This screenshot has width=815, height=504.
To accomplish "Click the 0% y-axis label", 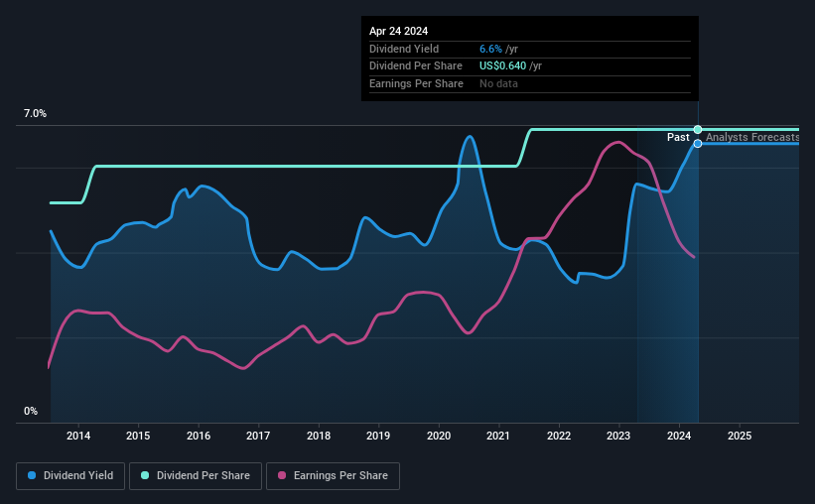I will [31, 411].
